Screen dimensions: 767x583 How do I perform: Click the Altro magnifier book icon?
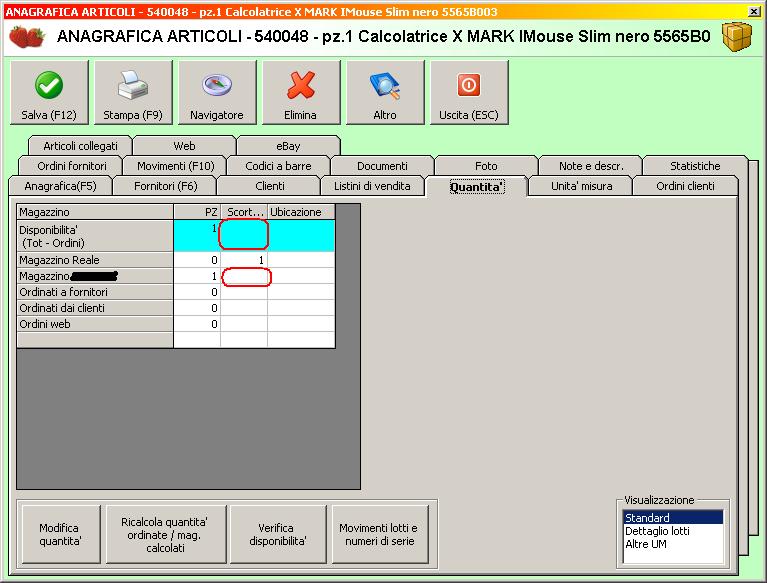(x=385, y=86)
